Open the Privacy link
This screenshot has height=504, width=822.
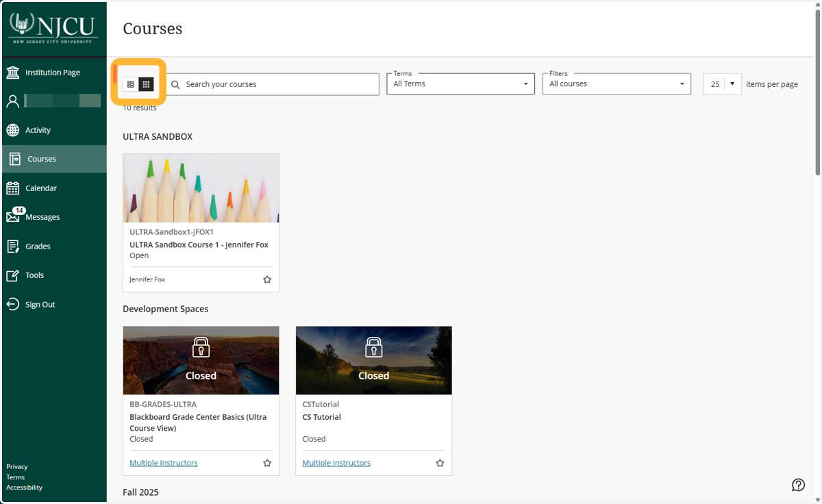pos(17,466)
